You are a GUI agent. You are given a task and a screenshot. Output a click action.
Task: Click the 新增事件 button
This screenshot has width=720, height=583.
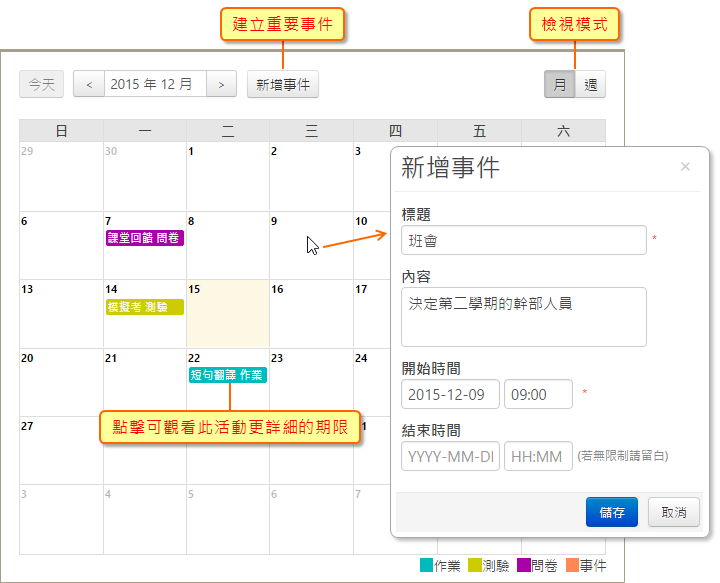coord(283,85)
